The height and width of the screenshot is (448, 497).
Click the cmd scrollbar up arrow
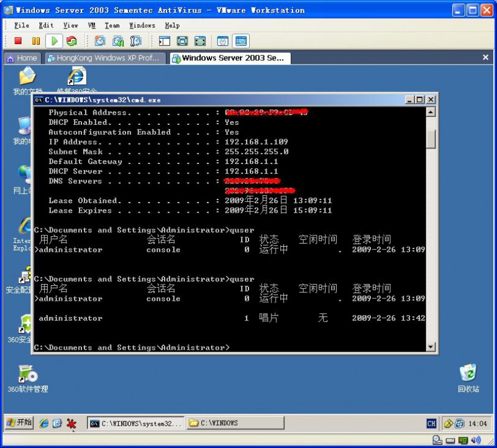point(431,112)
